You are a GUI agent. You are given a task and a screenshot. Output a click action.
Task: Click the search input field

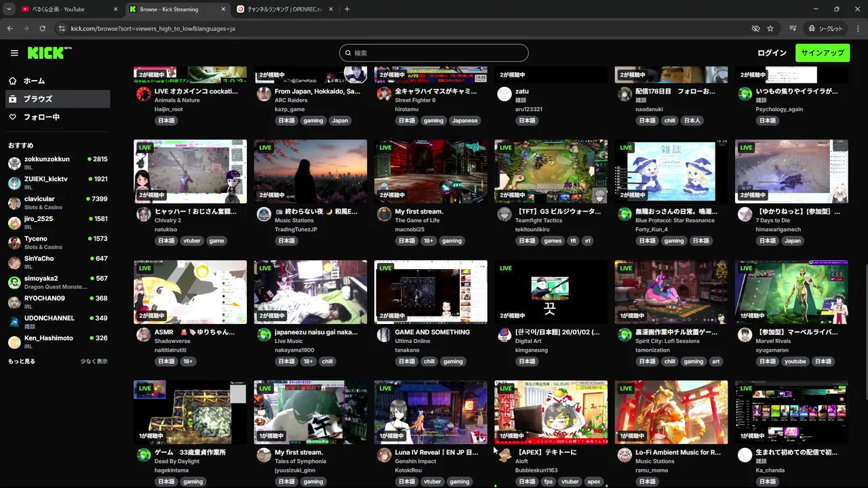(x=434, y=53)
